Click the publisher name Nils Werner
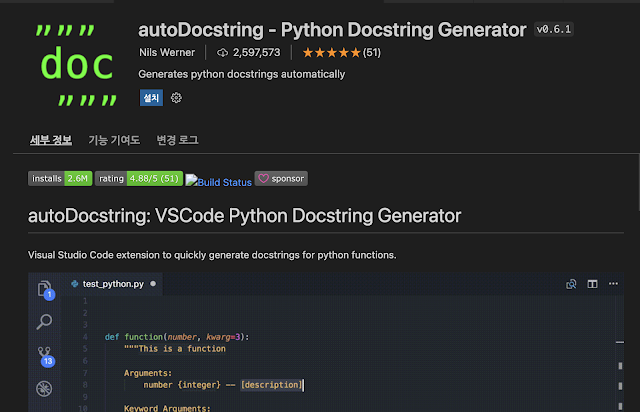640x412 pixels. 167,52
